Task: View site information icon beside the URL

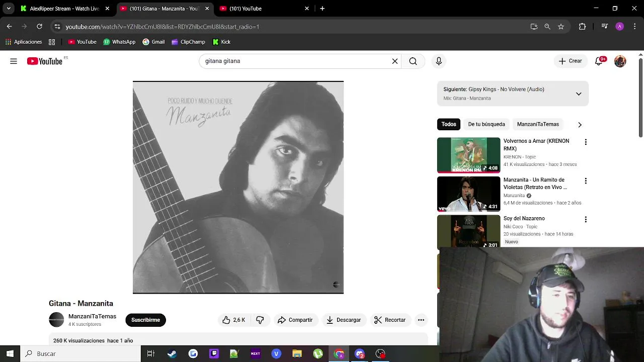Action: pos(57,27)
